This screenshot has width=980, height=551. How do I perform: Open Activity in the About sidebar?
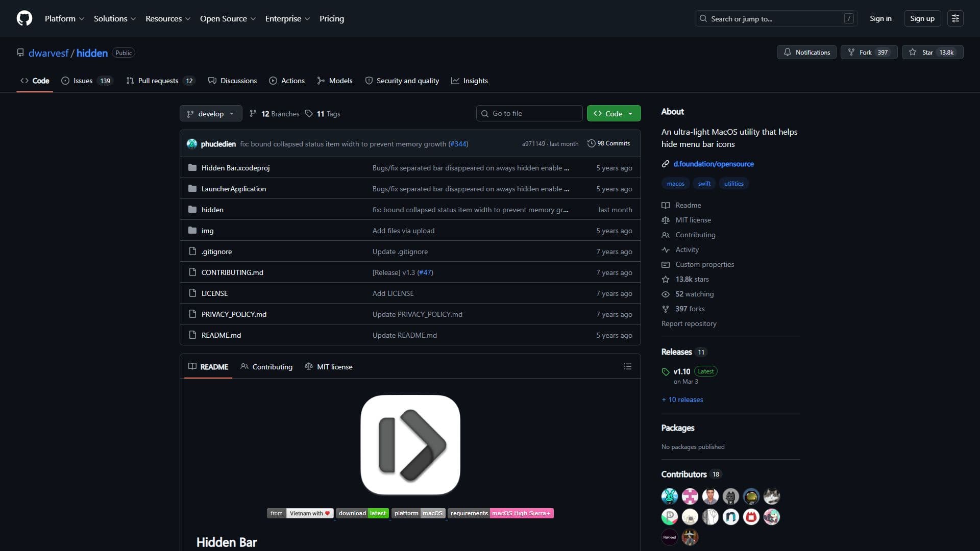click(680, 249)
